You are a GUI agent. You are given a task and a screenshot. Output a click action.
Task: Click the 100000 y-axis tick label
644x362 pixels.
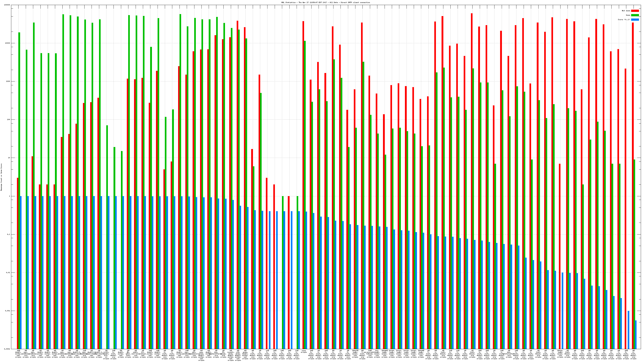[7, 5]
